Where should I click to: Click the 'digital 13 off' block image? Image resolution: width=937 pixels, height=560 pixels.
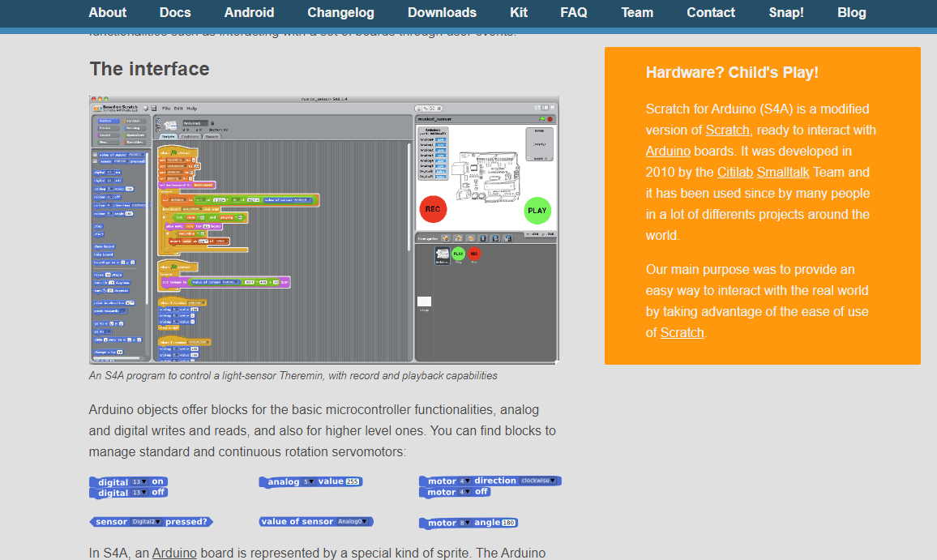tap(129, 493)
